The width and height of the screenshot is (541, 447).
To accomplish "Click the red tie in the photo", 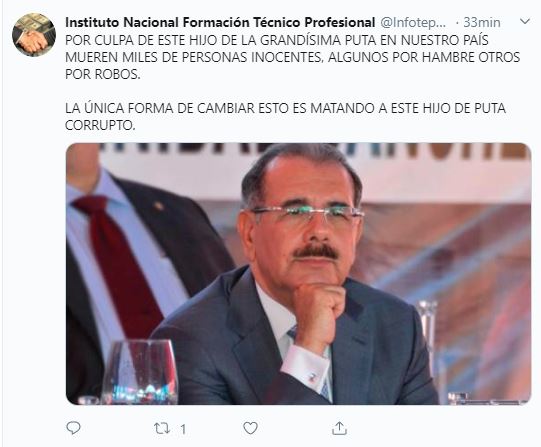I will (118, 262).
